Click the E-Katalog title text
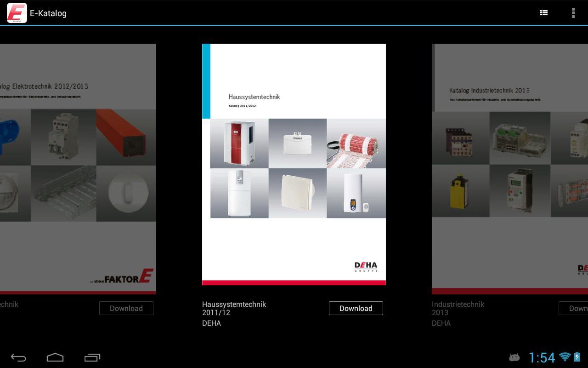 click(48, 13)
